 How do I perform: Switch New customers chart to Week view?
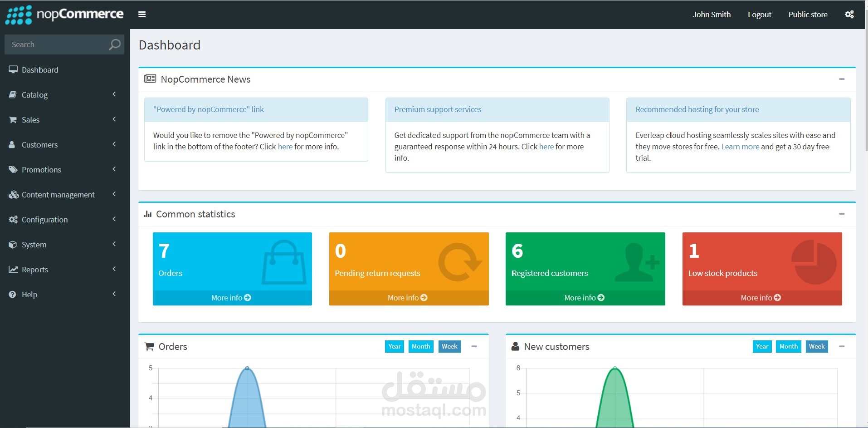click(817, 347)
